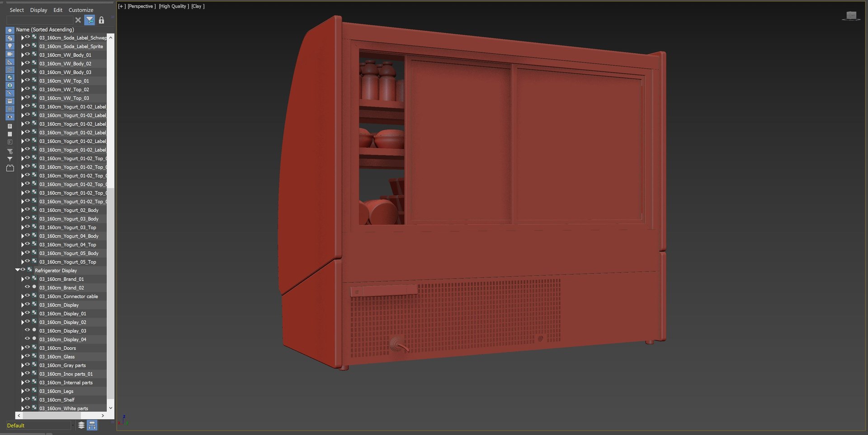868x435 pixels.
Task: Open the [Perspective] viewport menu
Action: pyautogui.click(x=142, y=6)
